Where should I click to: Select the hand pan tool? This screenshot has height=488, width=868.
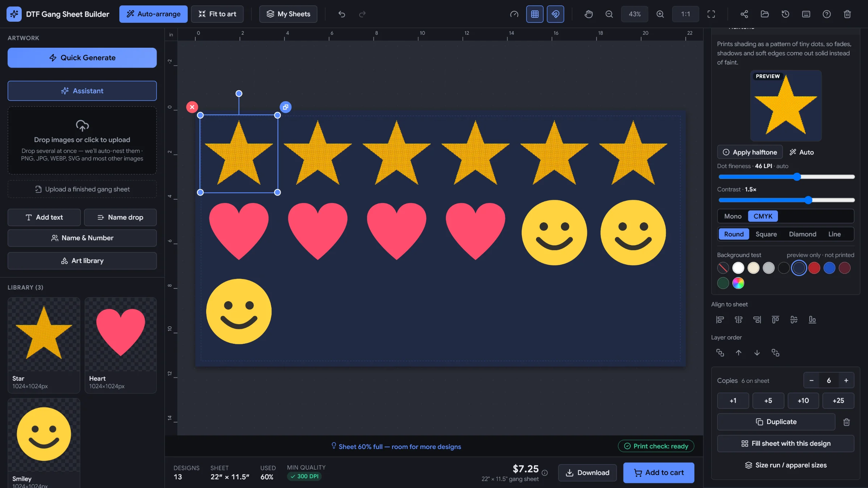pyautogui.click(x=588, y=14)
